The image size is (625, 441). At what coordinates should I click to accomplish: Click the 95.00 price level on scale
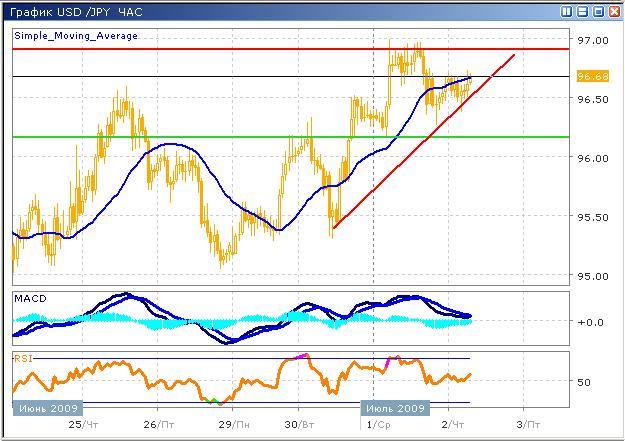[x=593, y=276]
